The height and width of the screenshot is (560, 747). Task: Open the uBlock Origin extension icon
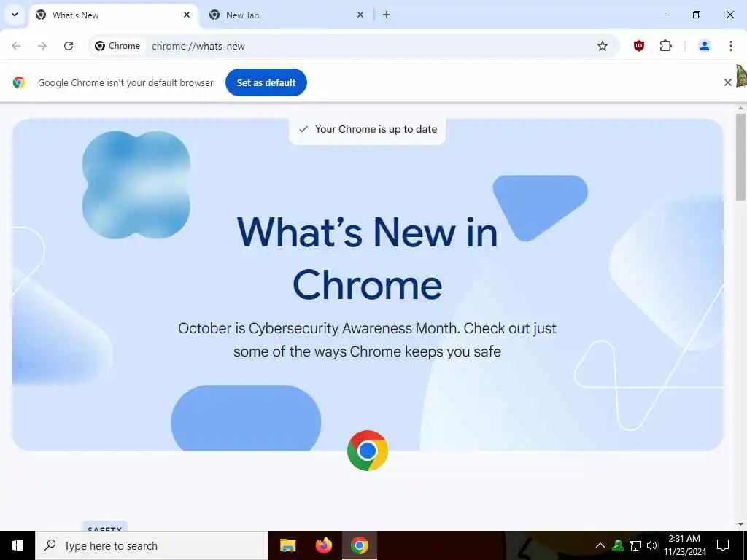639,46
